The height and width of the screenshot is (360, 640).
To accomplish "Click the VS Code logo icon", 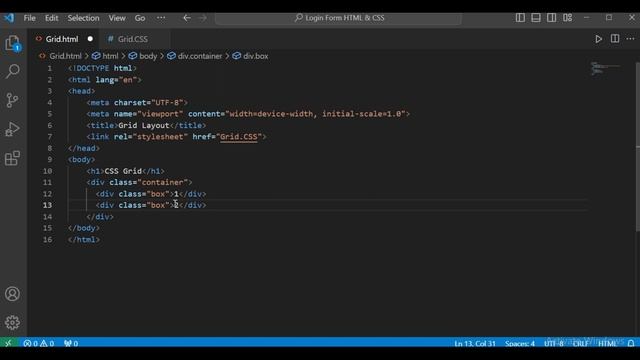I will click(x=9, y=18).
